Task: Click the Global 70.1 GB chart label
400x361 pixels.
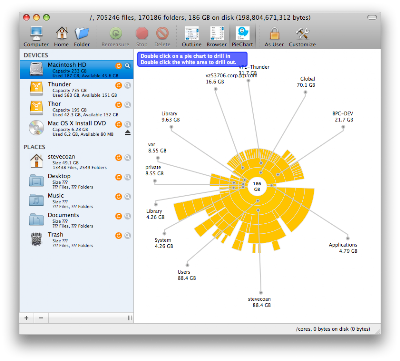Action: click(x=306, y=82)
